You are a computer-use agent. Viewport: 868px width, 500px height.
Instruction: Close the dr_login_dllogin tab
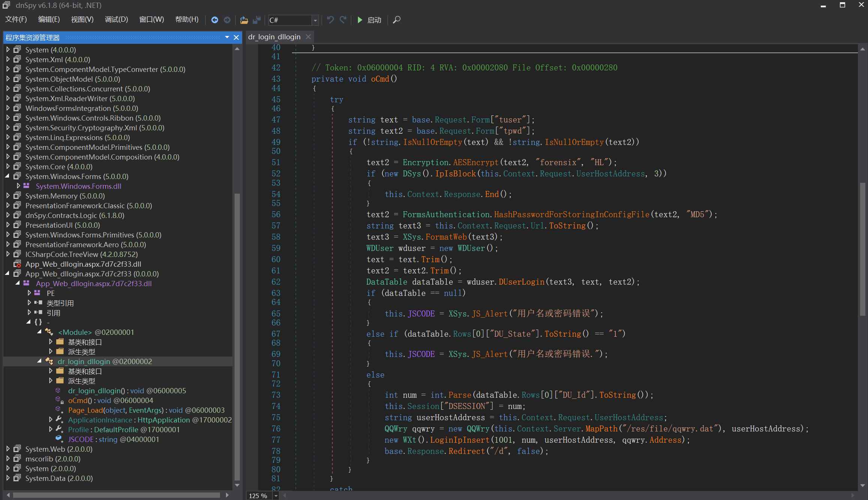[x=308, y=37]
